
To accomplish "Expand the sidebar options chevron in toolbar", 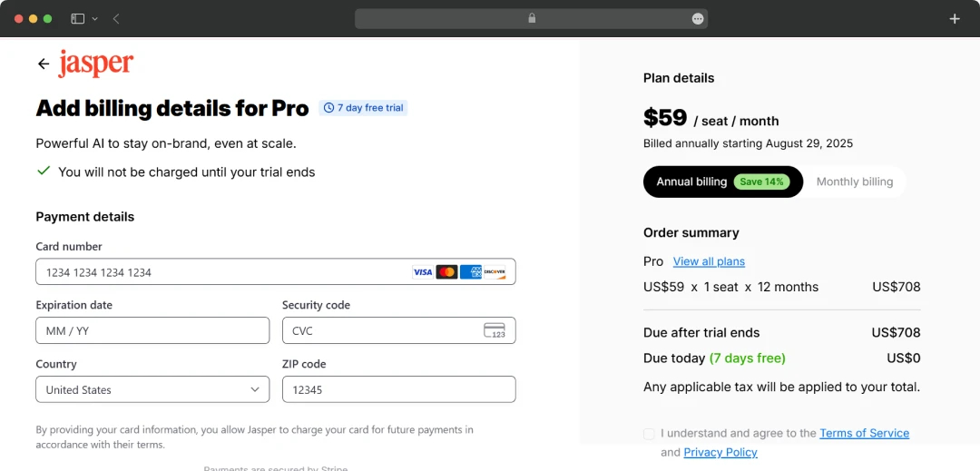I will tap(95, 18).
